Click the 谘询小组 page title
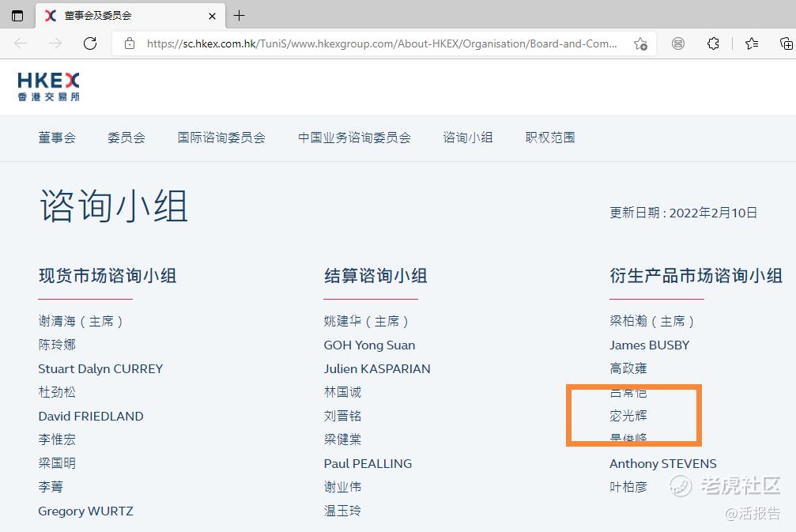Viewport: 796px width, 532px height. [114, 206]
